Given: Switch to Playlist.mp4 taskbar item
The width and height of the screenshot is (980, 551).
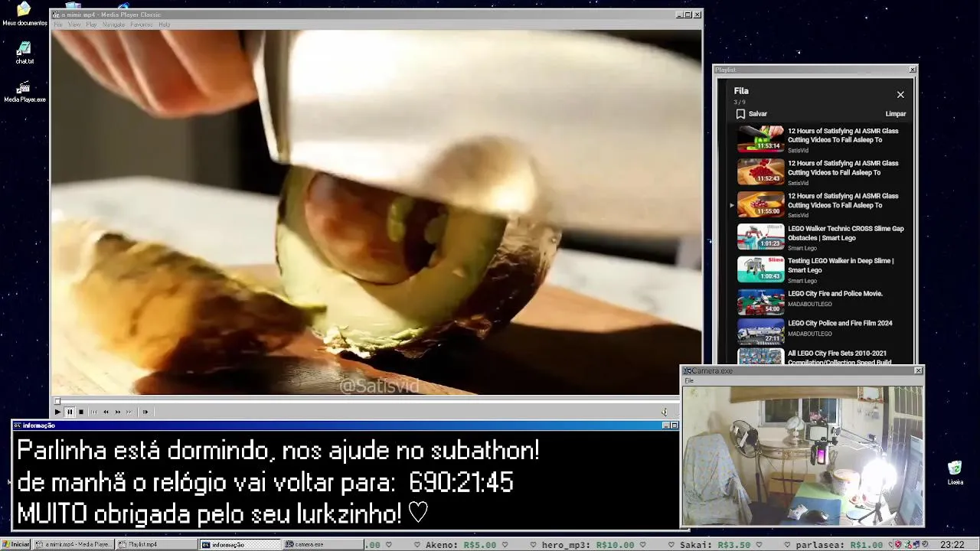Looking at the screenshot, I should point(157,545).
